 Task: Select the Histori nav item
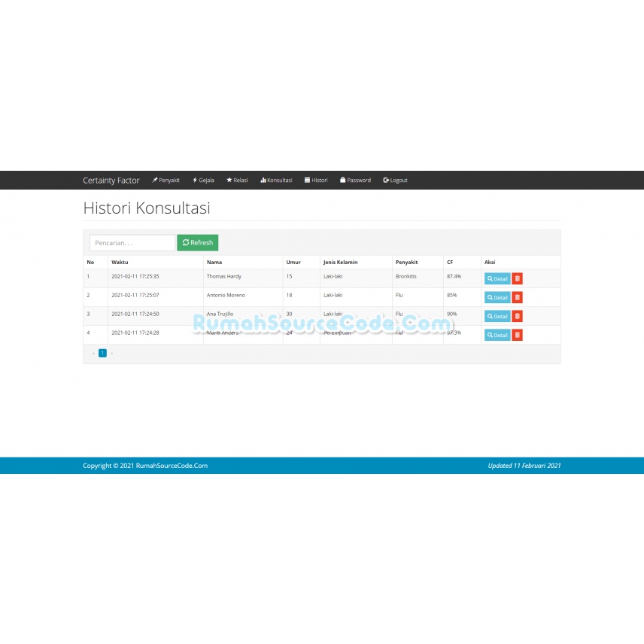pos(316,181)
